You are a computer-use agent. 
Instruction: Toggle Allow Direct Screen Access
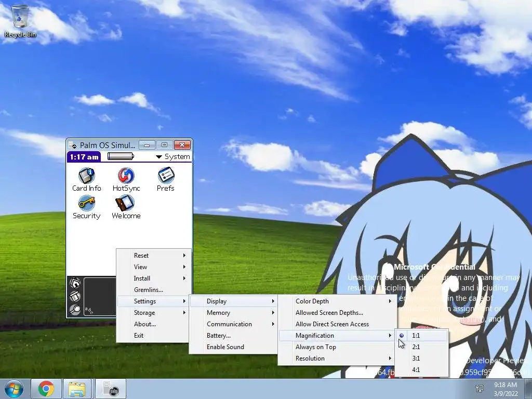(337, 324)
